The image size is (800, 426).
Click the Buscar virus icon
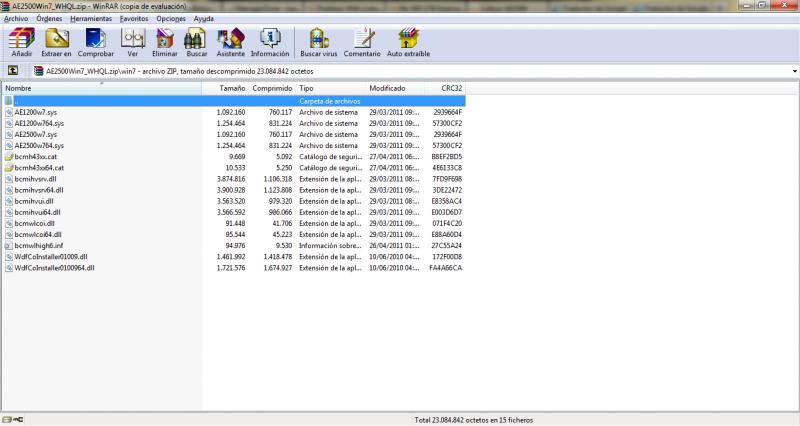click(318, 39)
